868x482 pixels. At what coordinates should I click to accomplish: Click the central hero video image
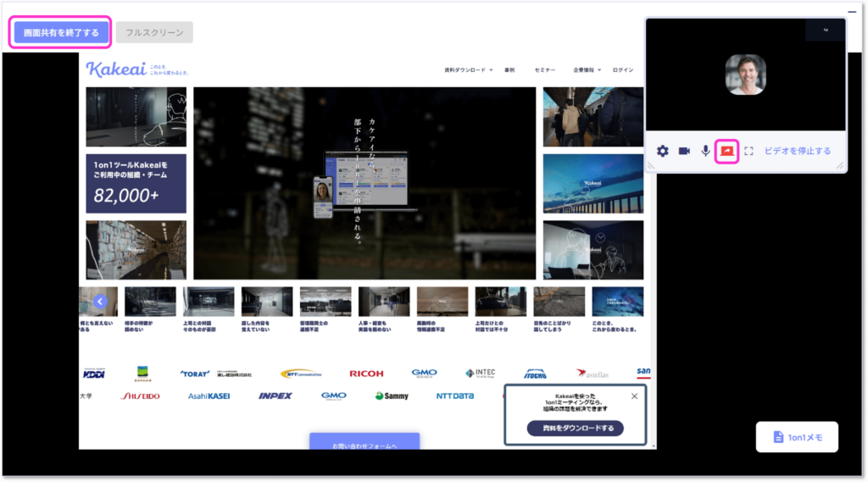pos(364,183)
